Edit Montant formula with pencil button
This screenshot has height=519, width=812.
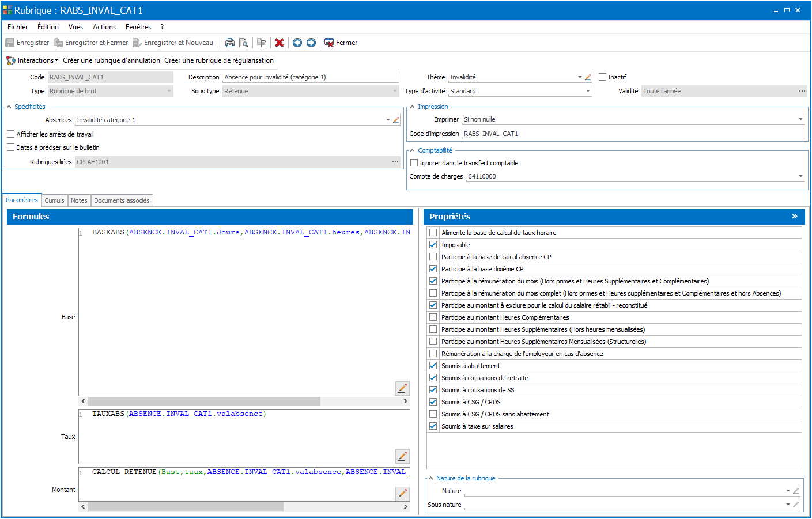pyautogui.click(x=402, y=493)
